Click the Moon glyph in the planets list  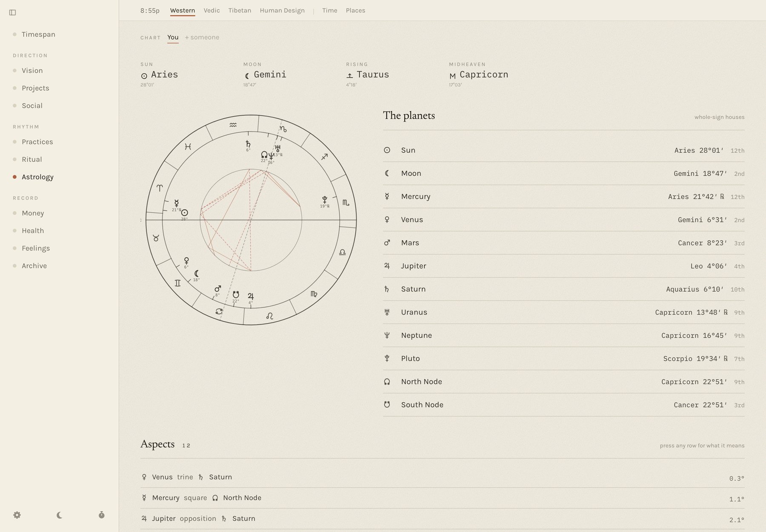(x=387, y=173)
